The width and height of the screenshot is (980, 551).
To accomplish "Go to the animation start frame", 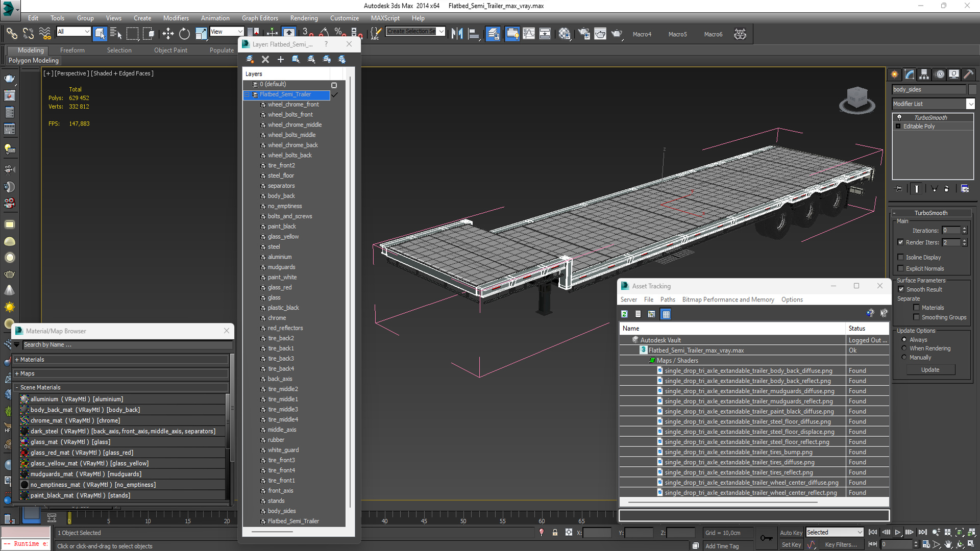I will click(873, 532).
